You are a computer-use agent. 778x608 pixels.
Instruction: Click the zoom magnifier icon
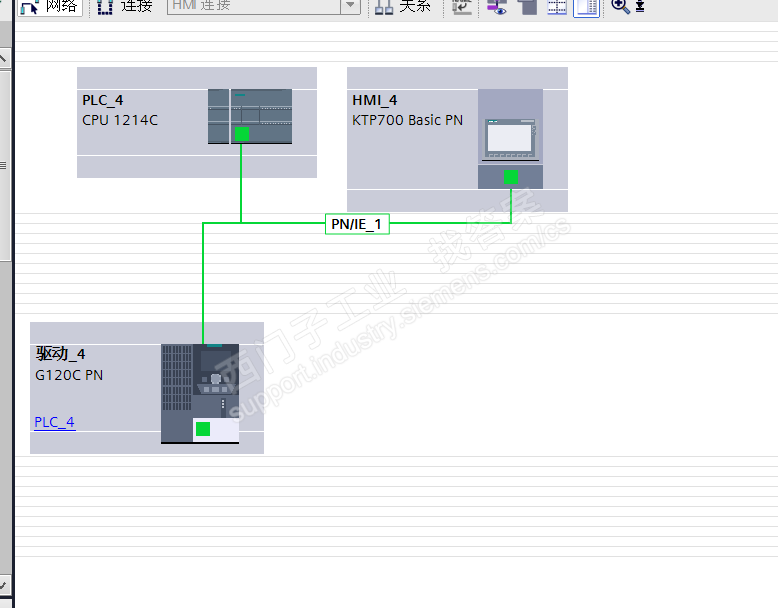tap(620, 6)
